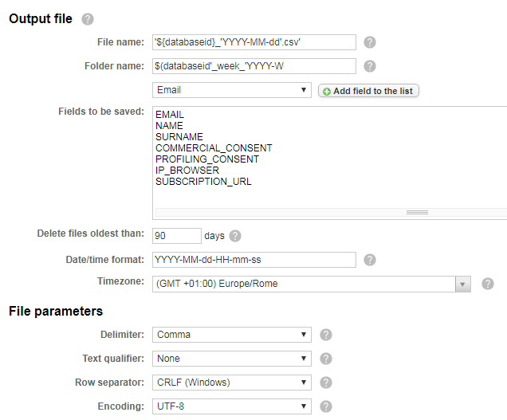Show help for Text qualifier
Image resolution: width=507 pixels, height=420 pixels.
pyautogui.click(x=325, y=359)
